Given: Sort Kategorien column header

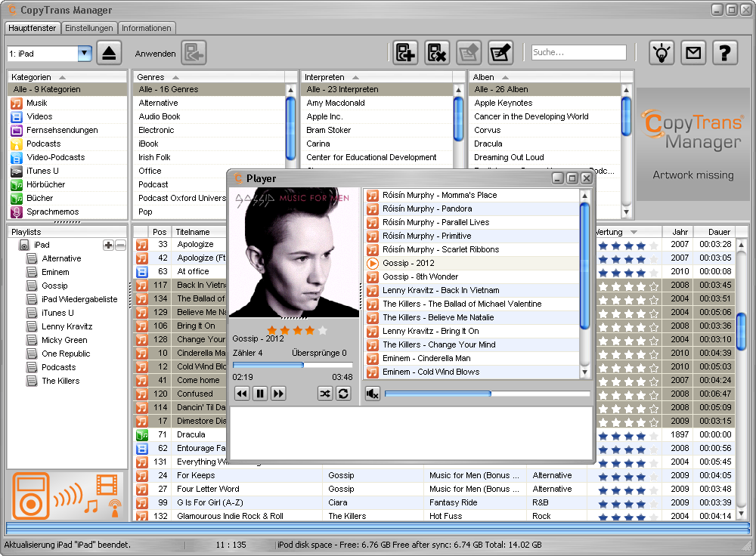Looking at the screenshot, I should pyautogui.click(x=67, y=77).
